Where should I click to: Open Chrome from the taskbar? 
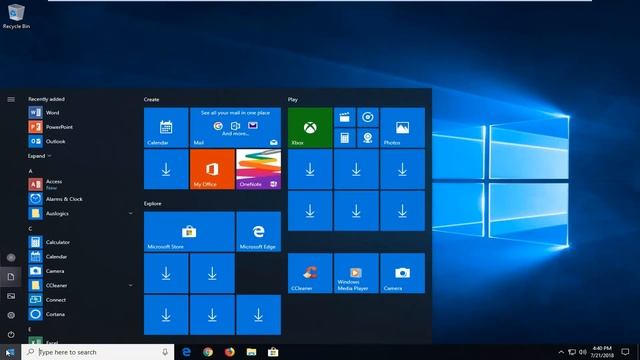[x=208, y=352]
